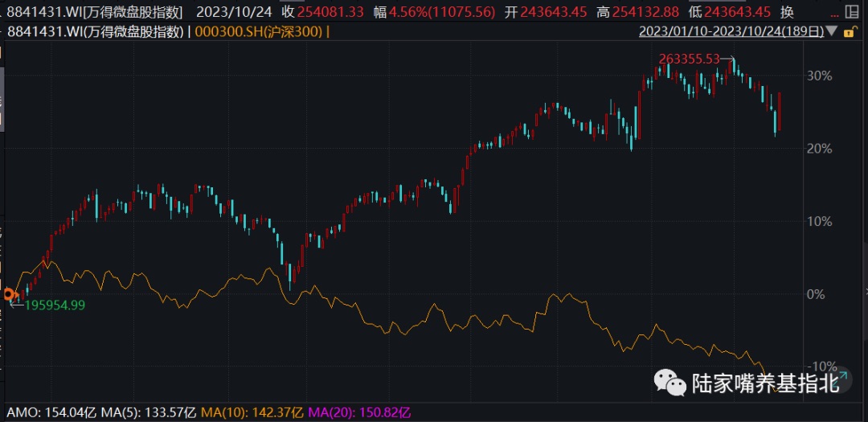Viewport: 868px width, 422px height.
Task: Click the open value 243643.45 after 开
Action: pyautogui.click(x=554, y=11)
